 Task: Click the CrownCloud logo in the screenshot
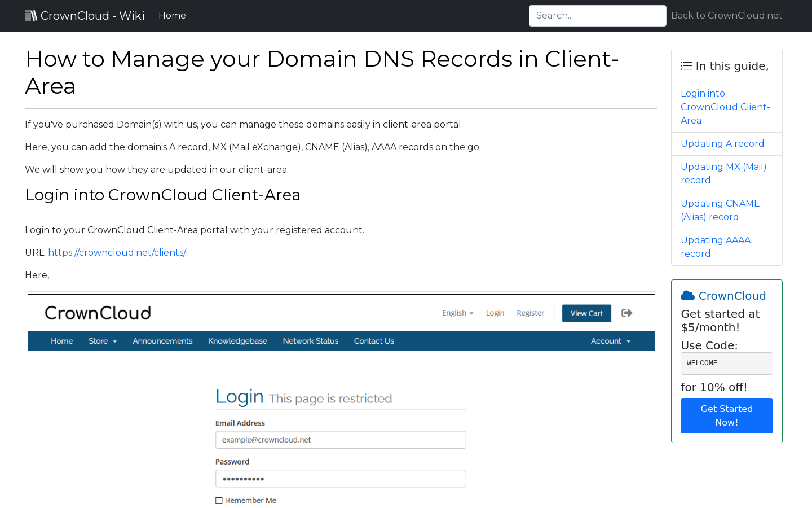click(98, 313)
